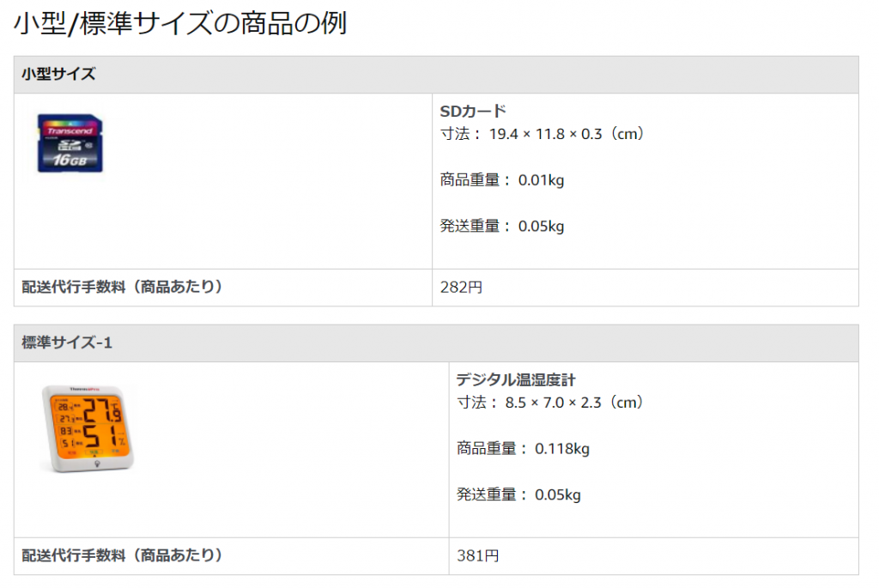Click the 商品重量 0.118kg line

click(x=523, y=448)
